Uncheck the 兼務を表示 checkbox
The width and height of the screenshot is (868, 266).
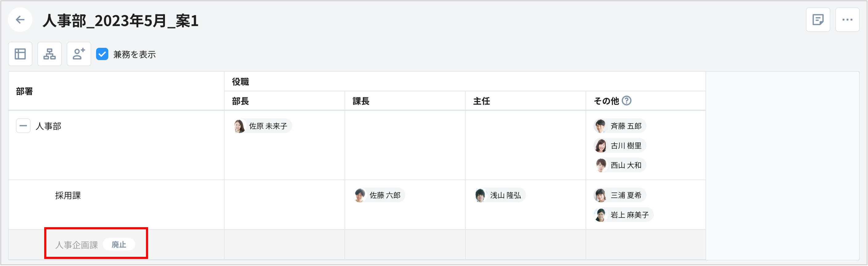click(x=102, y=54)
